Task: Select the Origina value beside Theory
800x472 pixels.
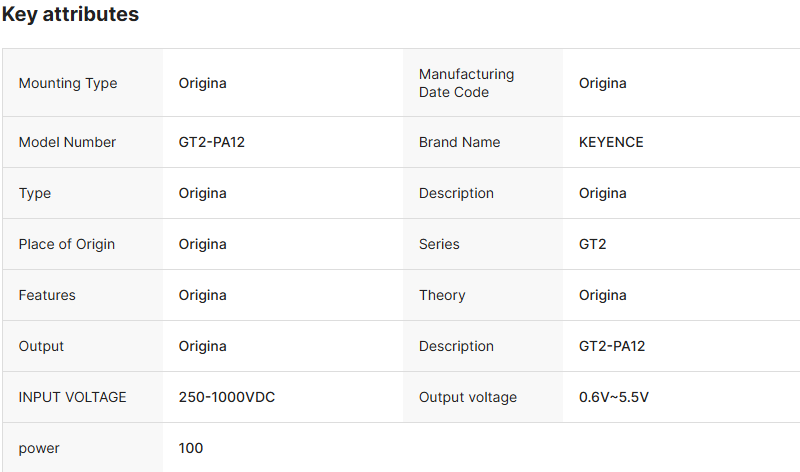Action: (x=603, y=295)
